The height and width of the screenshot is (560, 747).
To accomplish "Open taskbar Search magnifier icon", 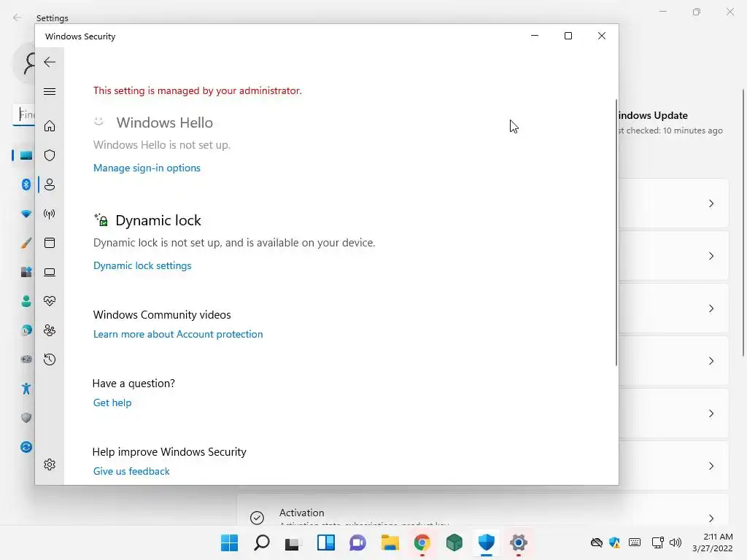I will pos(262,542).
